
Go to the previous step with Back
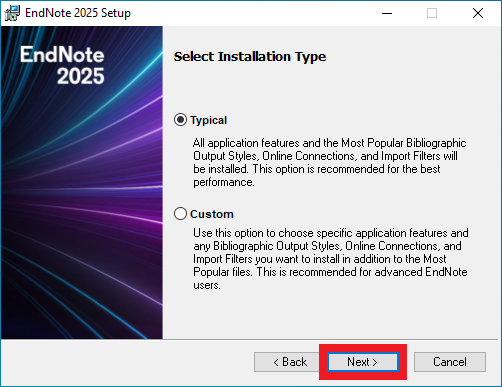click(x=289, y=362)
